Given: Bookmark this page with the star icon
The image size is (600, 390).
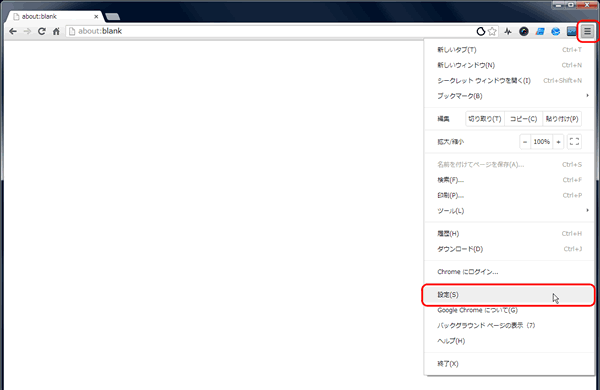Looking at the screenshot, I should tap(492, 31).
